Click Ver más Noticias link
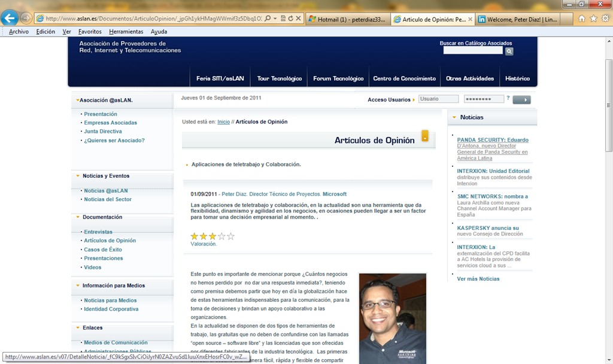Viewport: 613px width, 364px height. pos(478,279)
